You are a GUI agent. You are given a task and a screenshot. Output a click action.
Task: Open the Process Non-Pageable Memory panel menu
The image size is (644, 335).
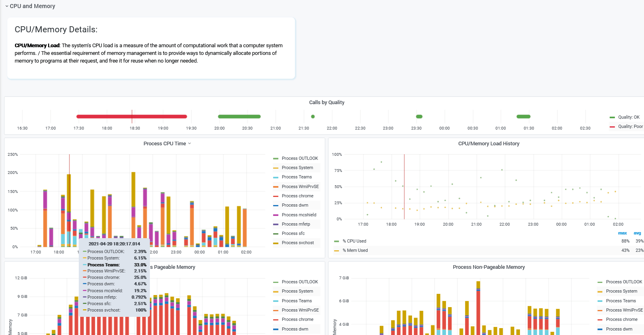(488, 267)
